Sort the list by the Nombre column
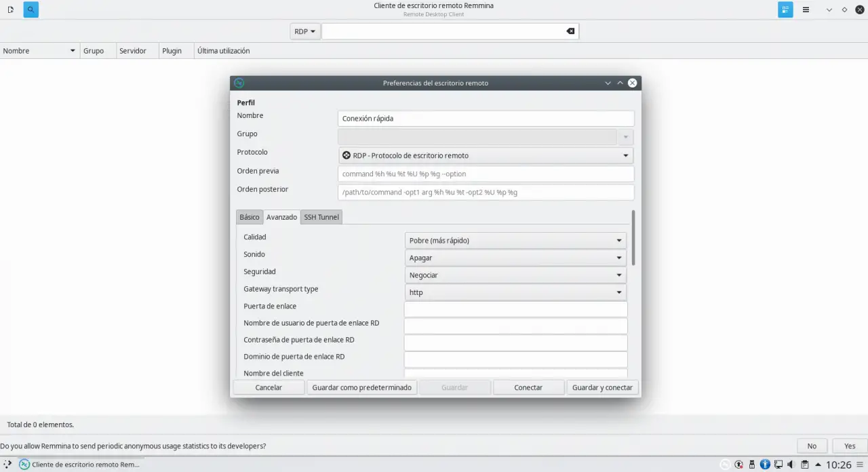 [x=39, y=51]
